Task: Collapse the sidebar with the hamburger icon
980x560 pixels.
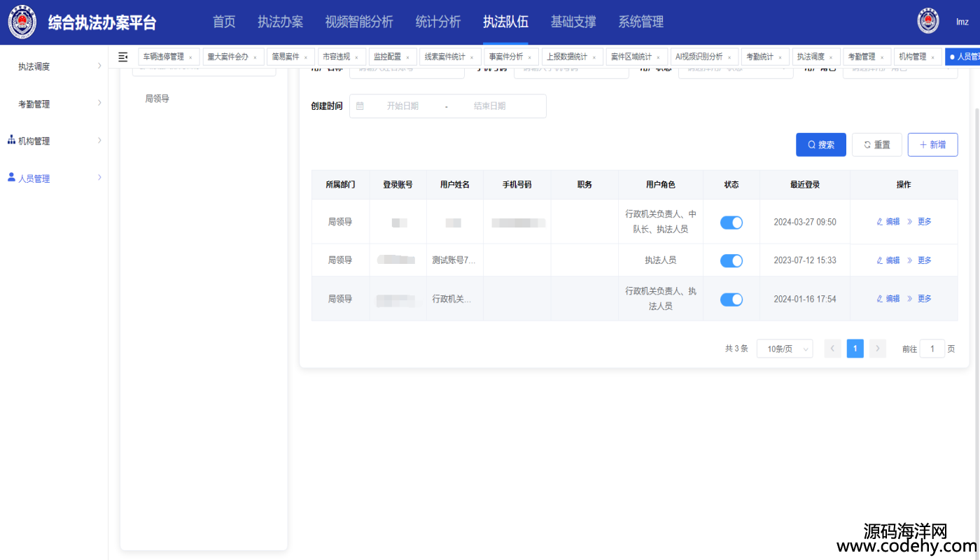Action: tap(123, 57)
